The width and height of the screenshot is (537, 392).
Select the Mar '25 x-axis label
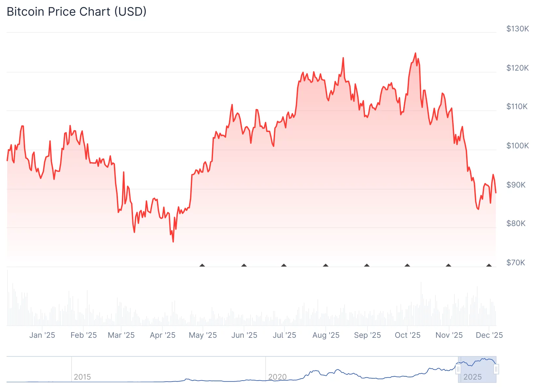(121, 335)
